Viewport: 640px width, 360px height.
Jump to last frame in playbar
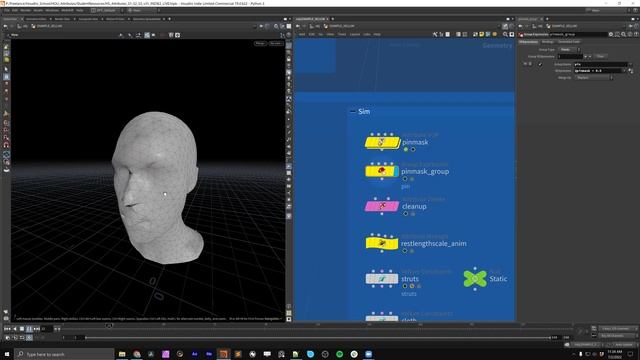point(37,329)
